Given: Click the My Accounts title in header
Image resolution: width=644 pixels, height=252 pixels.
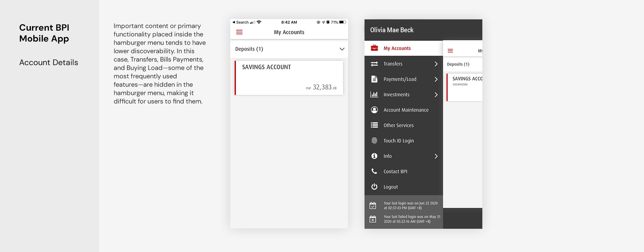Looking at the screenshot, I should tap(289, 32).
